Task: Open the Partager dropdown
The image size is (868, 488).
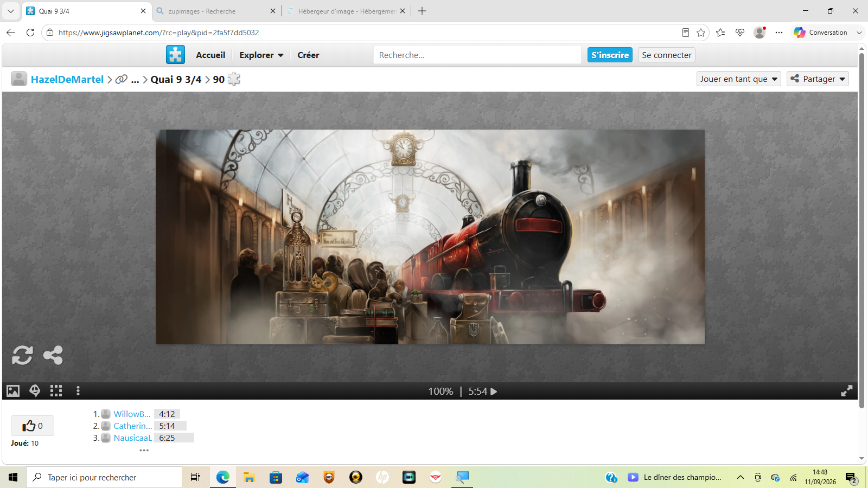Action: pos(818,79)
